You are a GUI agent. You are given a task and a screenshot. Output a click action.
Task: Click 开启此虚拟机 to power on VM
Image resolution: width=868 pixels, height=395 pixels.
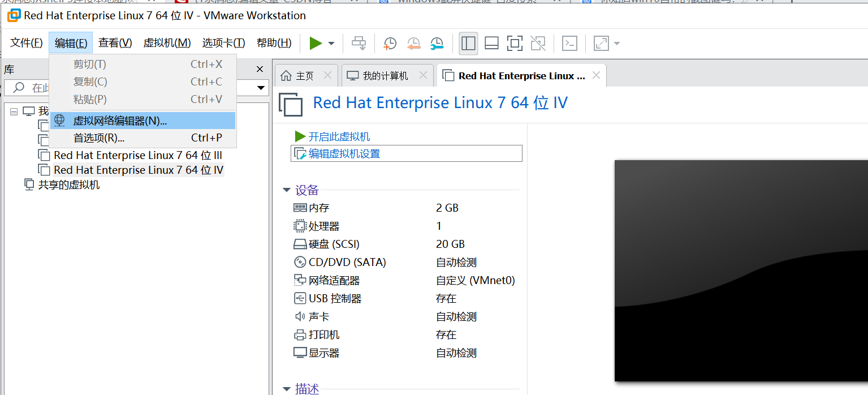tap(339, 136)
